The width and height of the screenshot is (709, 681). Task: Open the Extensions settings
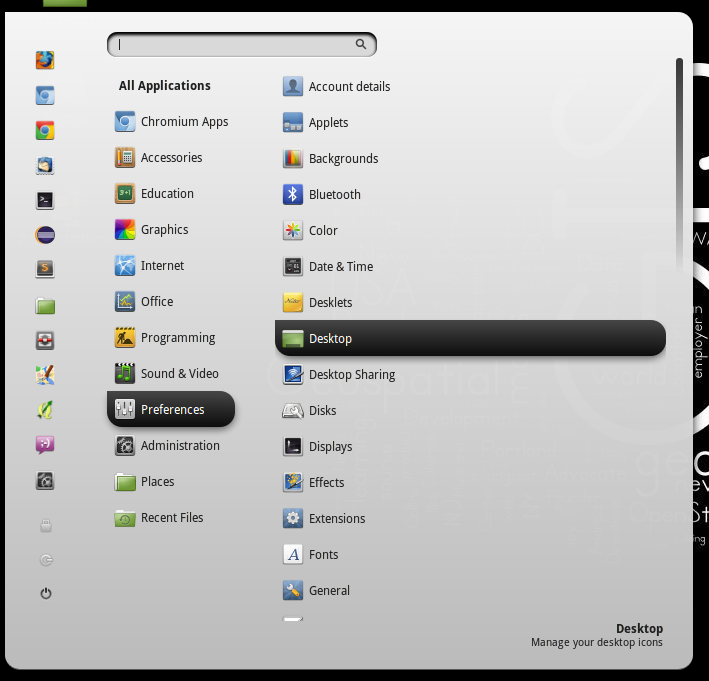tap(470, 518)
